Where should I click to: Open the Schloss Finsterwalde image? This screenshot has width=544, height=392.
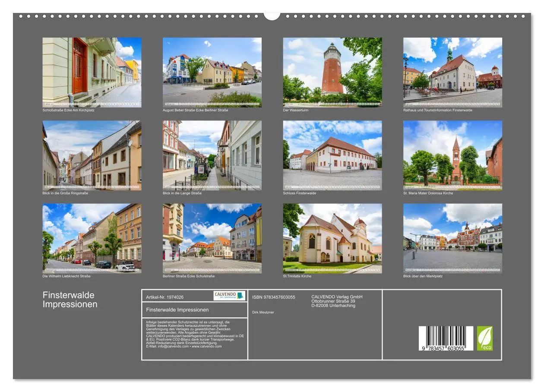(332, 155)
